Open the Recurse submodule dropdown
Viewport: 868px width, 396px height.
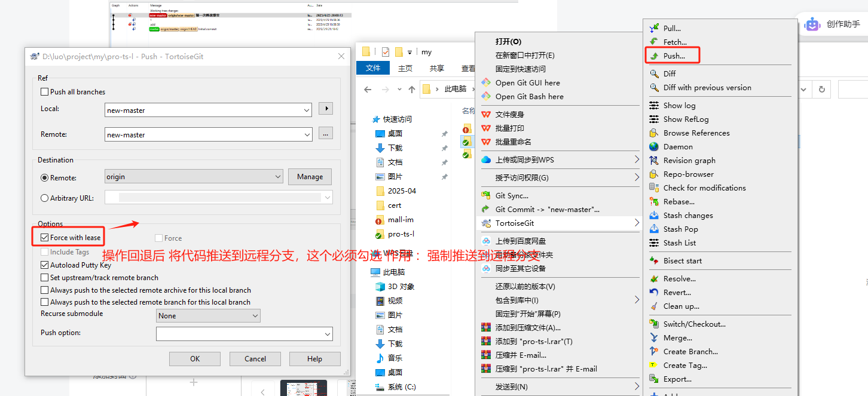click(x=255, y=316)
